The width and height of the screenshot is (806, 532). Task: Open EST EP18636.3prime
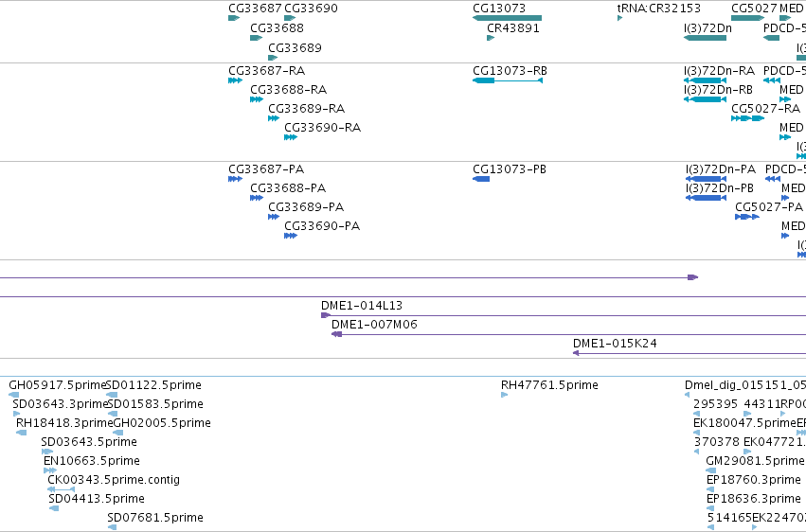[x=710, y=508]
